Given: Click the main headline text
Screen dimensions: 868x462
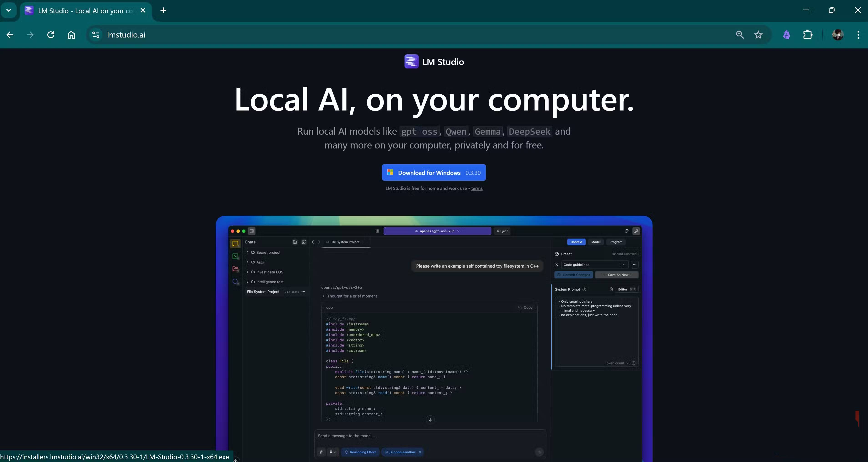Looking at the screenshot, I should point(434,99).
